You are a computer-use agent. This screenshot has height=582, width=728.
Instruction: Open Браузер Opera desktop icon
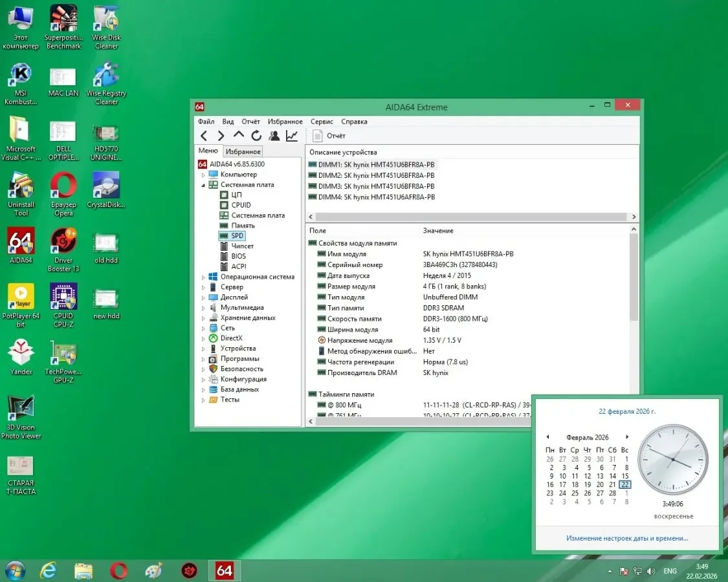click(63, 195)
